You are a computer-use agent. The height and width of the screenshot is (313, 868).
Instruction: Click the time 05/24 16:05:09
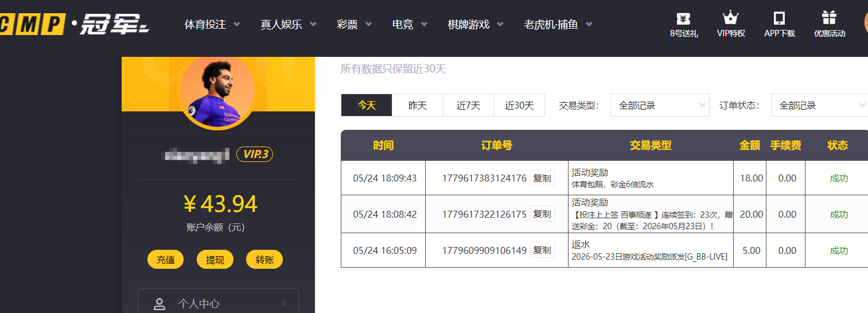coord(385,250)
